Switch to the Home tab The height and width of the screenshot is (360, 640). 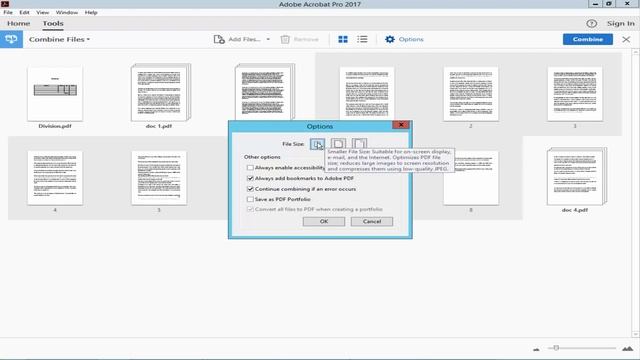click(x=19, y=24)
